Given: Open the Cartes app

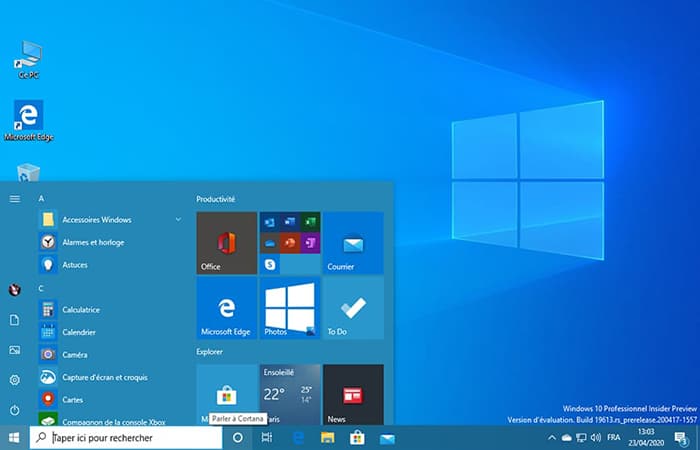Looking at the screenshot, I should pos(110,400).
